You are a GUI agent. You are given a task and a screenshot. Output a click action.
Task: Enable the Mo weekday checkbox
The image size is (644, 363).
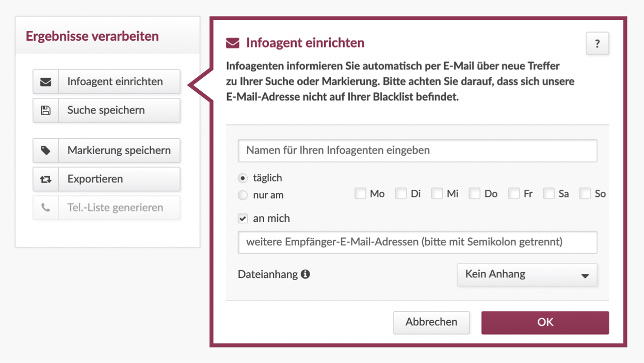360,193
